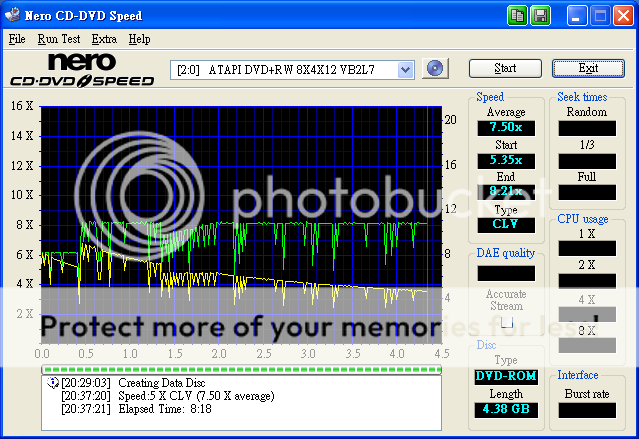This screenshot has height=439, width=639.
Task: Click the floppy disk save icon
Action: (x=540, y=15)
